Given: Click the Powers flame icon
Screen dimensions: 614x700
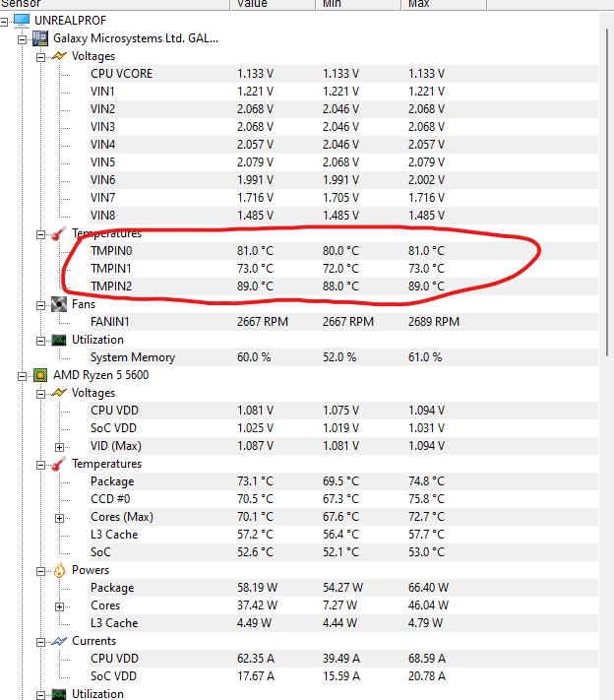Looking at the screenshot, I should click(59, 570).
